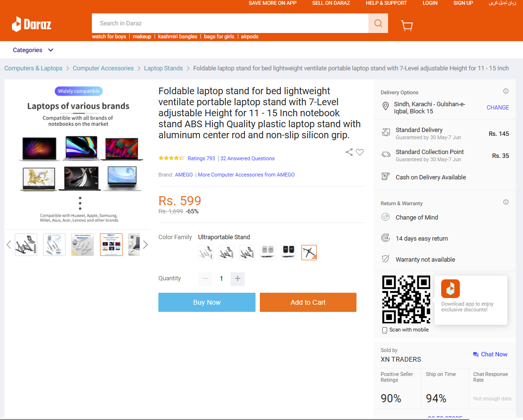
Task: Select fifth black variant swatch
Action: pos(289,252)
